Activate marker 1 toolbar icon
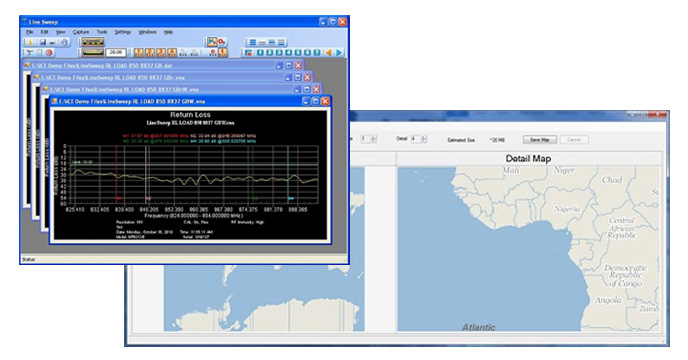688x360 pixels. click(139, 52)
